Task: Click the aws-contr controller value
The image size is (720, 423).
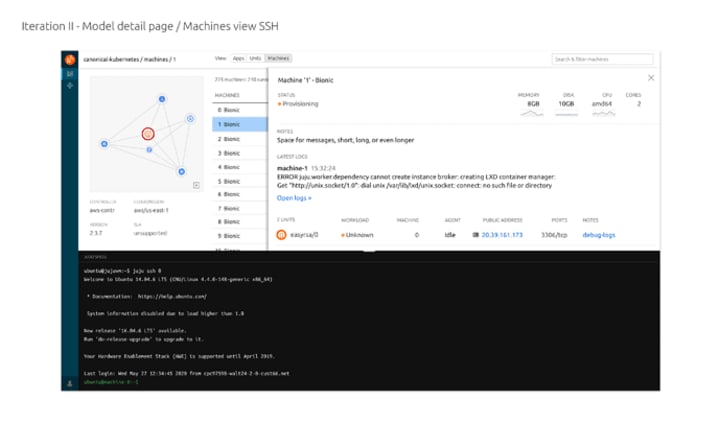Action: 102,210
